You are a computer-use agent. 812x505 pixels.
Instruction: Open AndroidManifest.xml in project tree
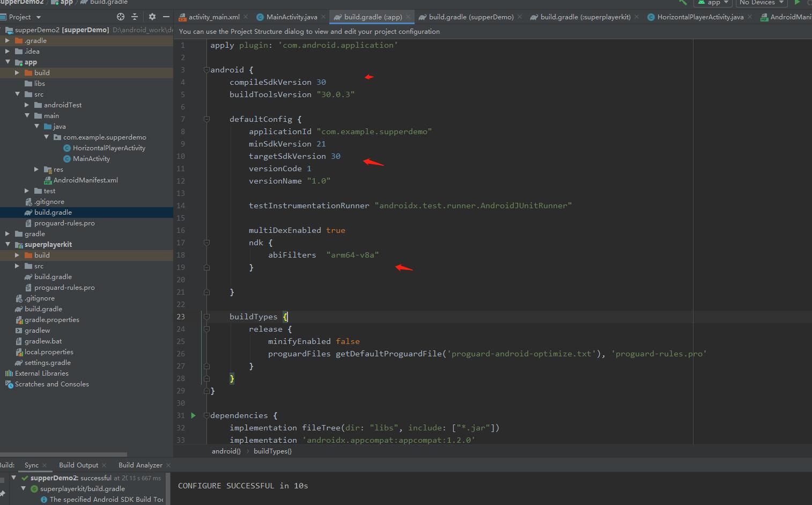(x=85, y=180)
